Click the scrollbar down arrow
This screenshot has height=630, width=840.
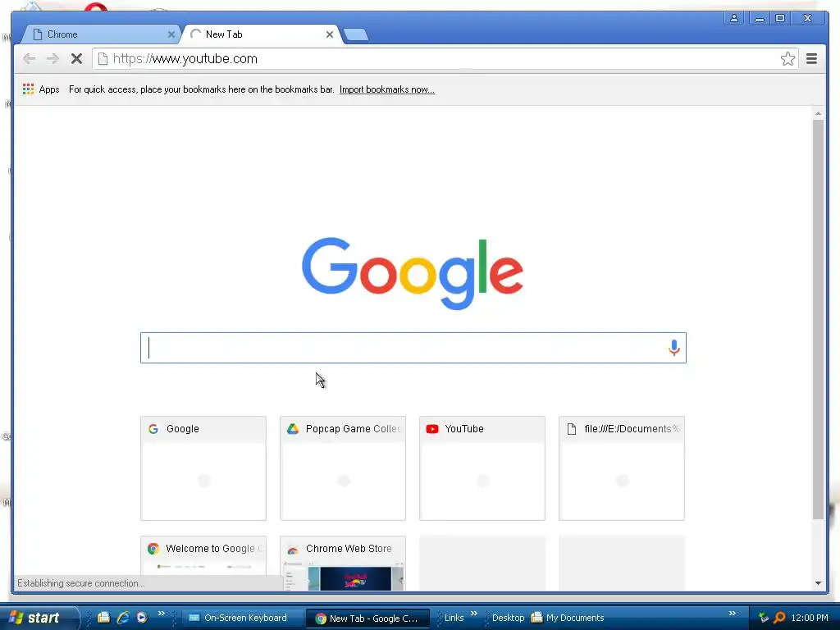point(818,583)
